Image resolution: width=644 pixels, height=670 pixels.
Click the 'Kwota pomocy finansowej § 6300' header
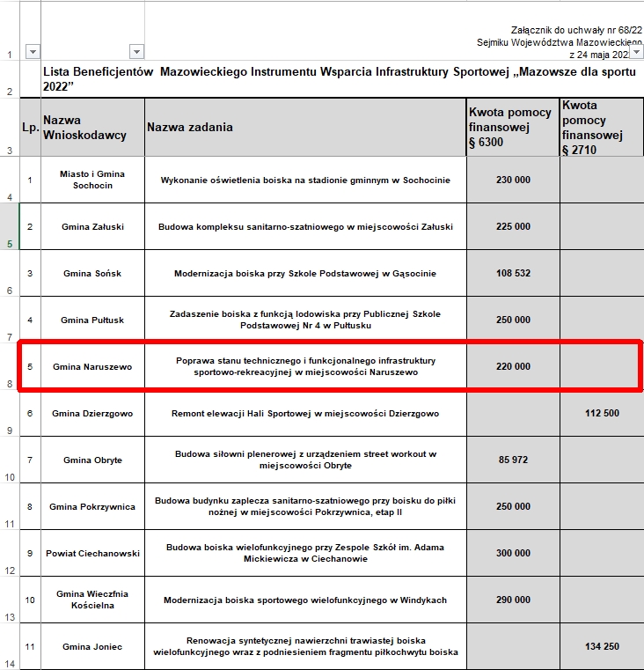pos(513,128)
